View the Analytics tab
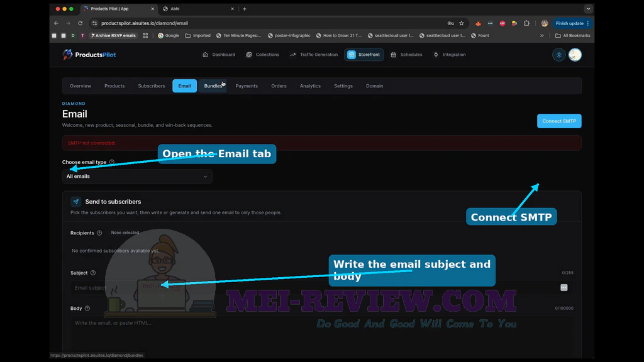This screenshot has width=644, height=362. point(310,85)
